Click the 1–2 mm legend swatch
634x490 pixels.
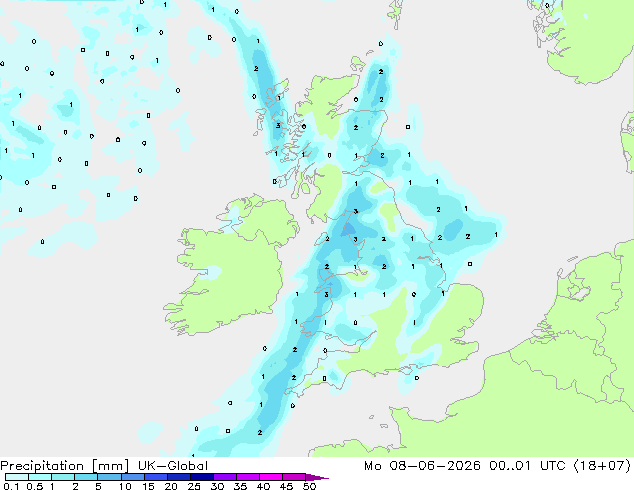(x=63, y=477)
